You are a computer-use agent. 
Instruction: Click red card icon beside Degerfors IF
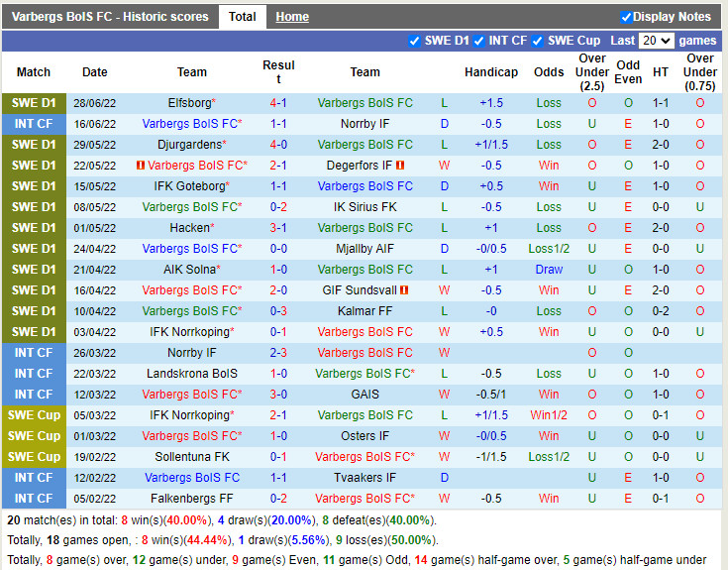[400, 166]
